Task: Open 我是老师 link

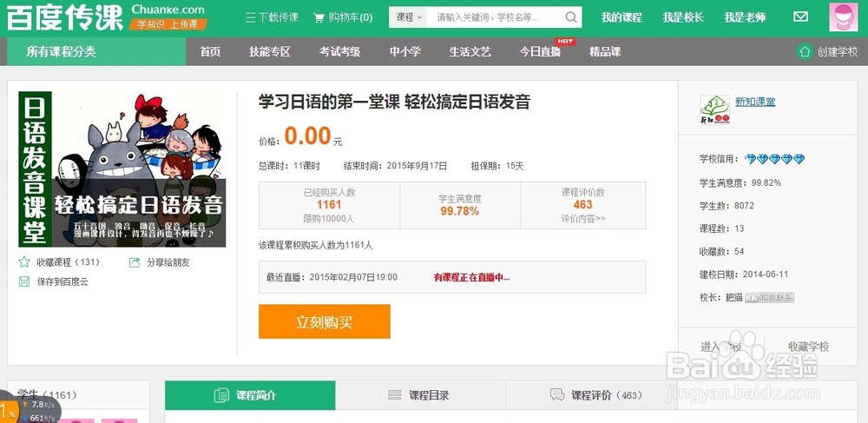Action: point(745,17)
